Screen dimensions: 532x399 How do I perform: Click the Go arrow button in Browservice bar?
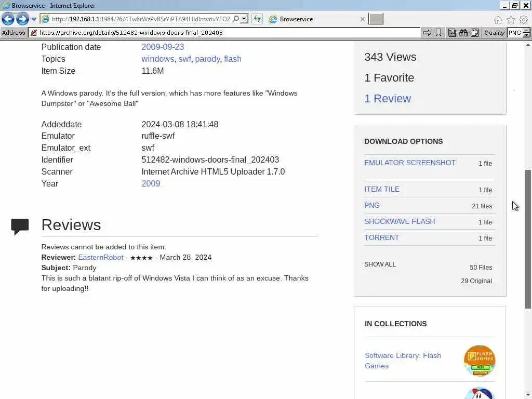pos(427,33)
